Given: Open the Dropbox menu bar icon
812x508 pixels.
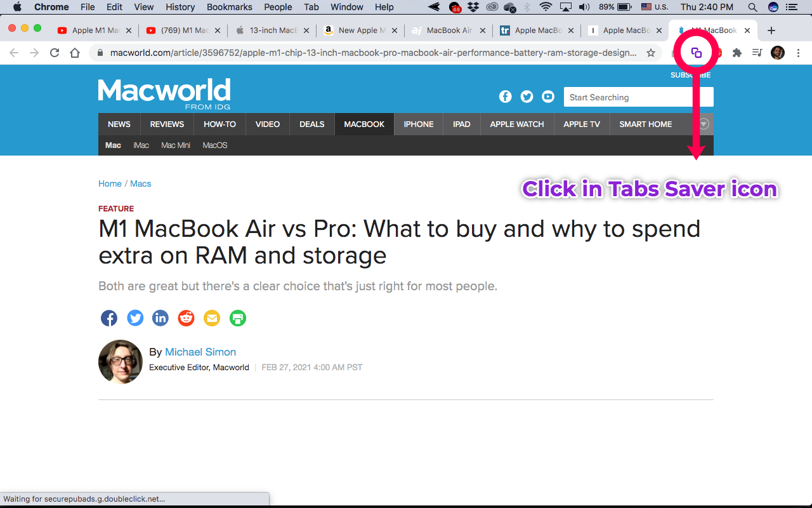Looking at the screenshot, I should (473, 7).
